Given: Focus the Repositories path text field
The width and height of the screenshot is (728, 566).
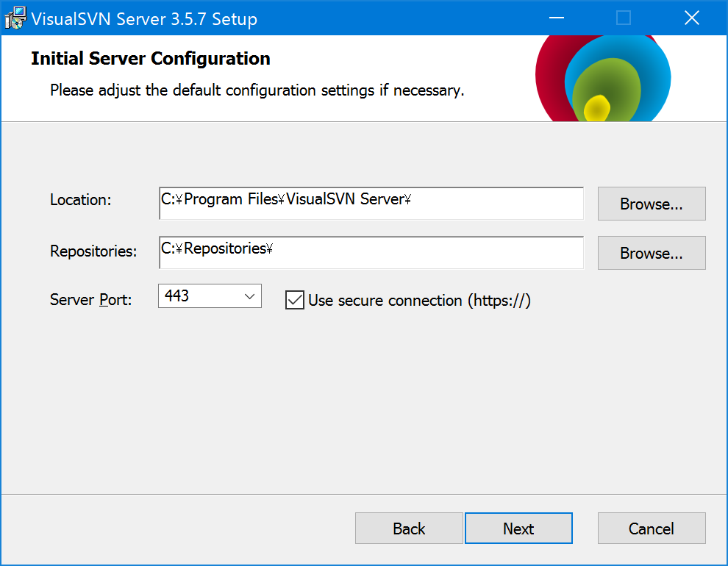Looking at the screenshot, I should click(x=371, y=252).
